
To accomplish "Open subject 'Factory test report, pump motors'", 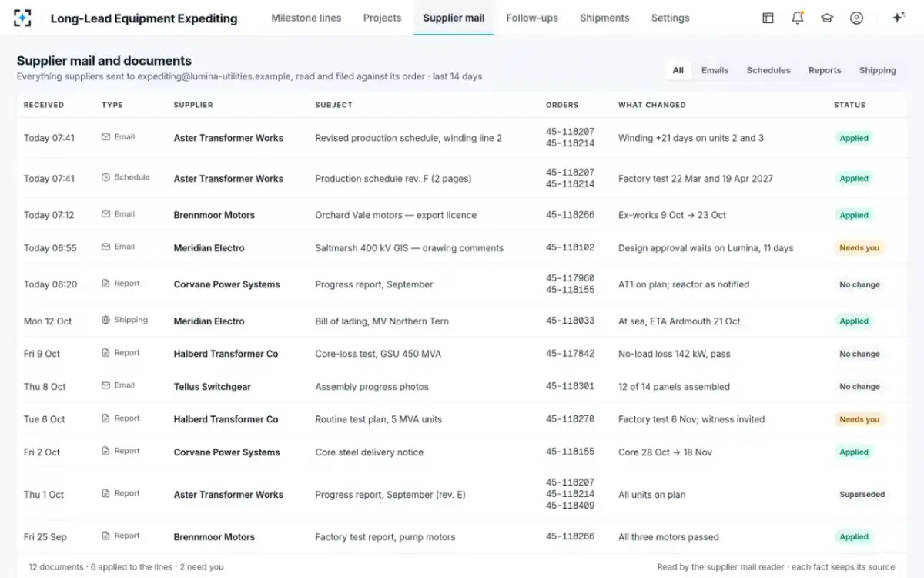I will (x=385, y=537).
